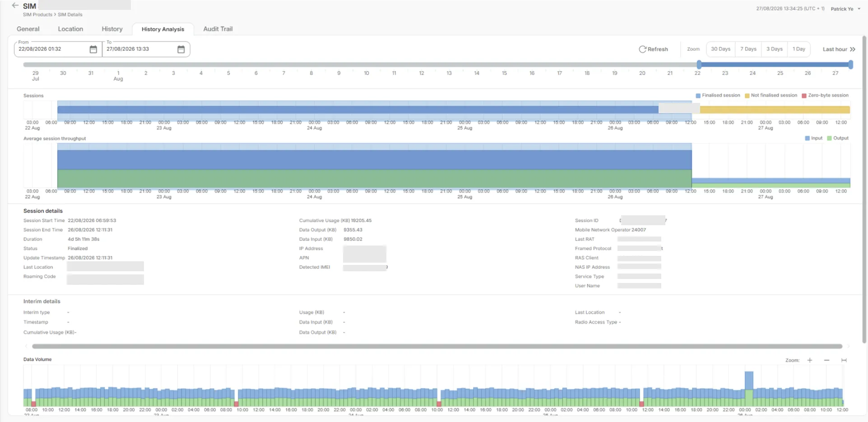Toggle the Not finalised session legend swatch

(747, 96)
